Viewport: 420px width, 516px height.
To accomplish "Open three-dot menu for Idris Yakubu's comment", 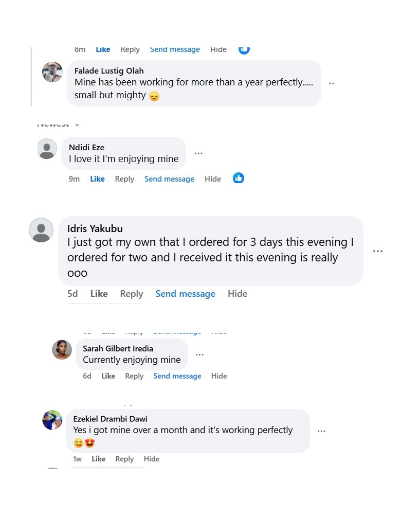I will (378, 251).
